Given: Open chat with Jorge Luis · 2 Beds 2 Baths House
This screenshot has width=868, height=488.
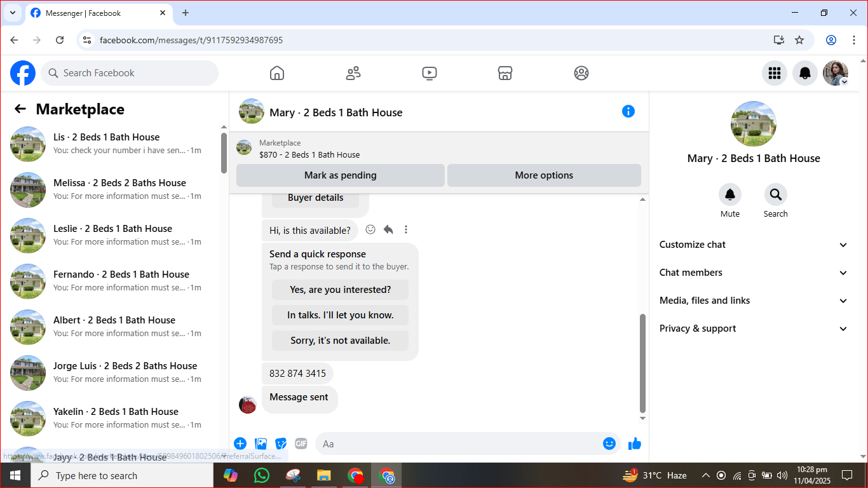Looking at the screenshot, I should [112, 372].
